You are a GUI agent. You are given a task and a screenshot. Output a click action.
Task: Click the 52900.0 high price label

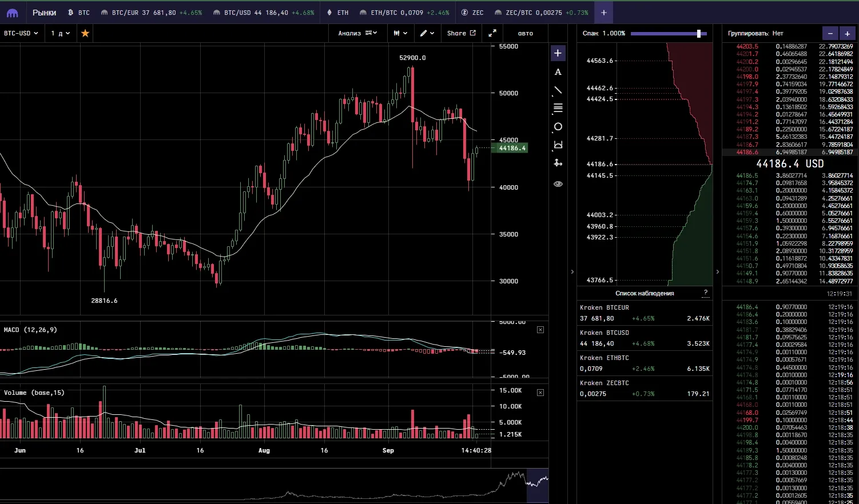412,58
